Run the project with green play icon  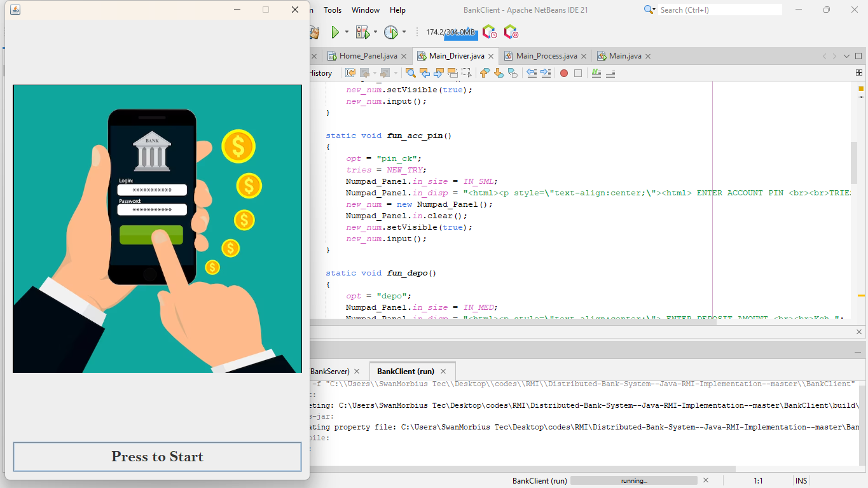point(335,32)
